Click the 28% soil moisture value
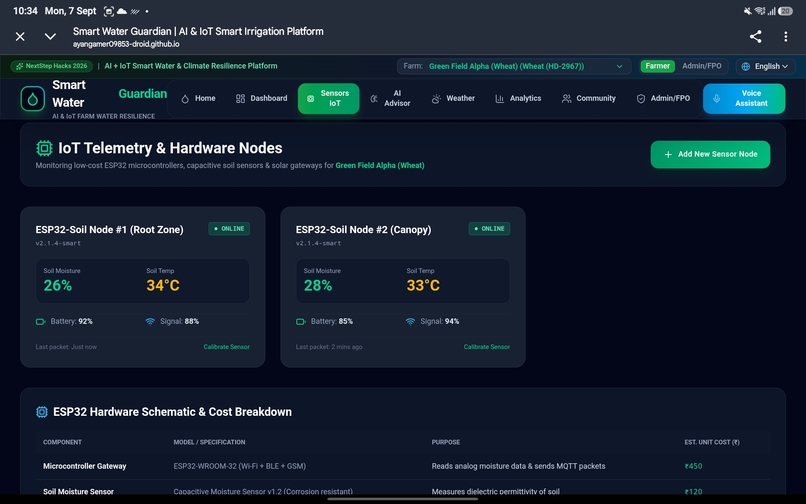 coord(318,285)
